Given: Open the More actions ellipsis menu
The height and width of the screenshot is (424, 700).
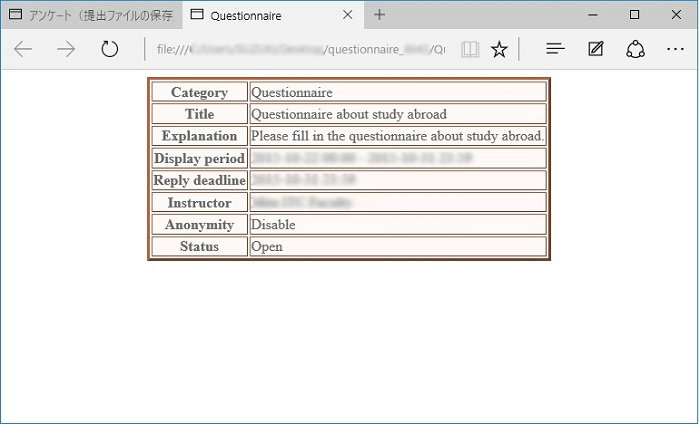Looking at the screenshot, I should click(675, 50).
